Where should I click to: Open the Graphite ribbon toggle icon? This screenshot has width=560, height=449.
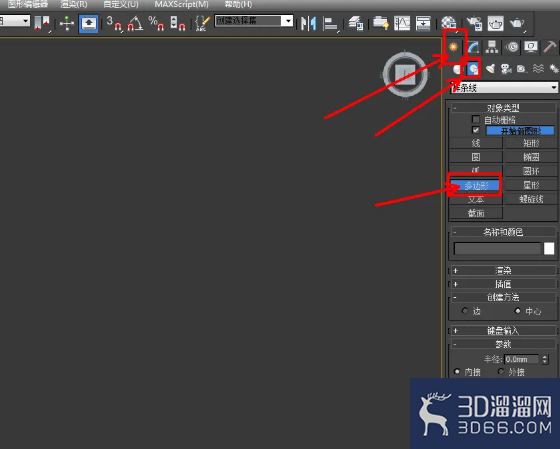pyautogui.click(x=381, y=23)
